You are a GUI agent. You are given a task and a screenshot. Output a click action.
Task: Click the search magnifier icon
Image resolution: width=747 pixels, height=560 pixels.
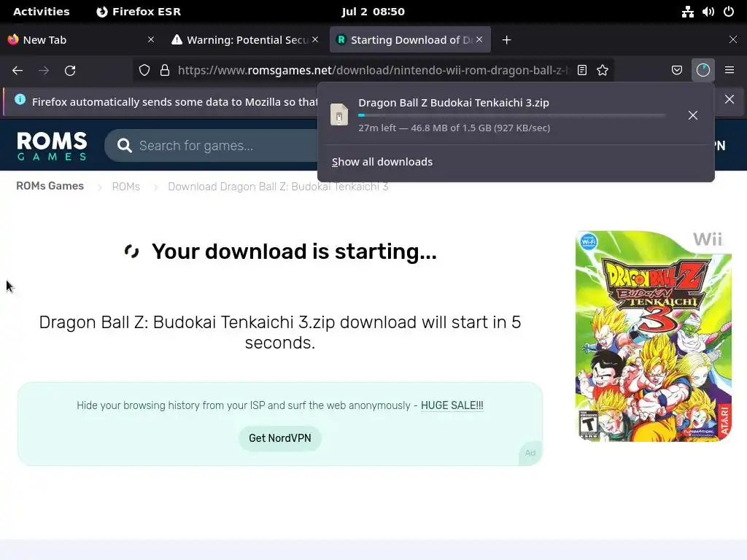point(124,145)
